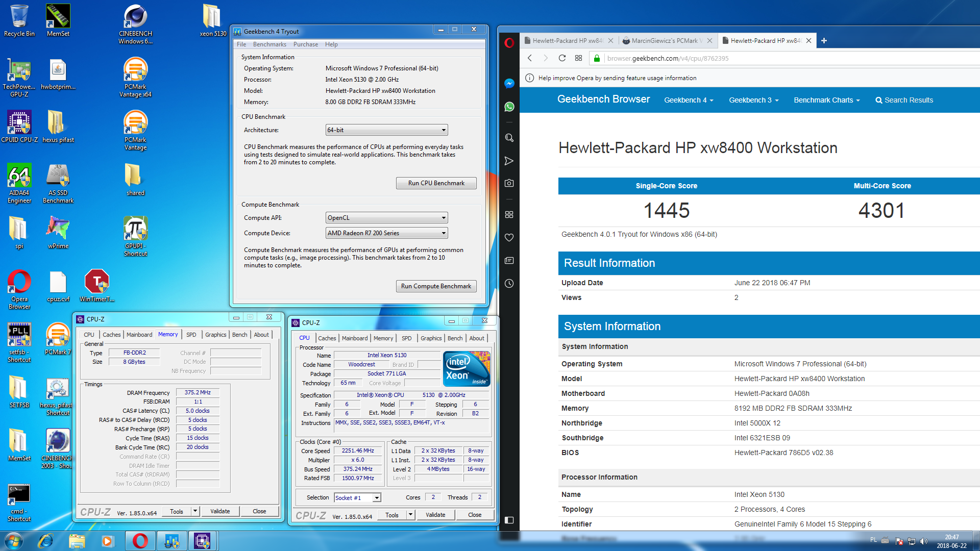Toggle the Opera sidebar panel icon
Screen dimensions: 980x551
(509, 520)
